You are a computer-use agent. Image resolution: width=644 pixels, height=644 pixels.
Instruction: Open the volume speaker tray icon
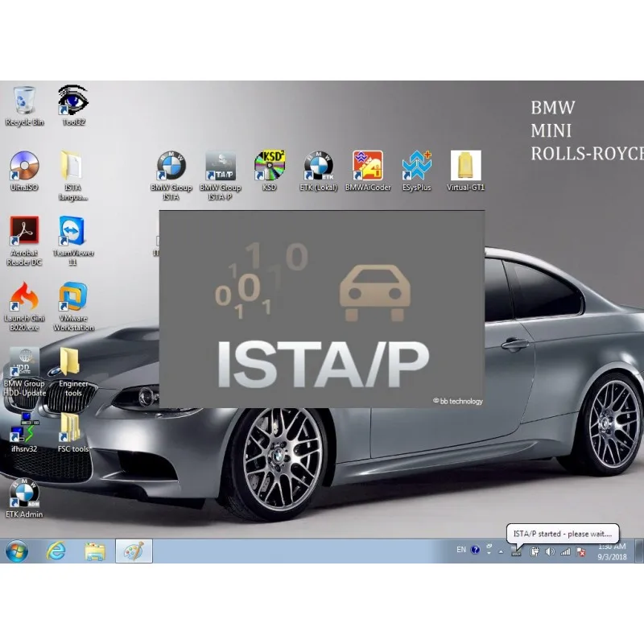tap(550, 552)
